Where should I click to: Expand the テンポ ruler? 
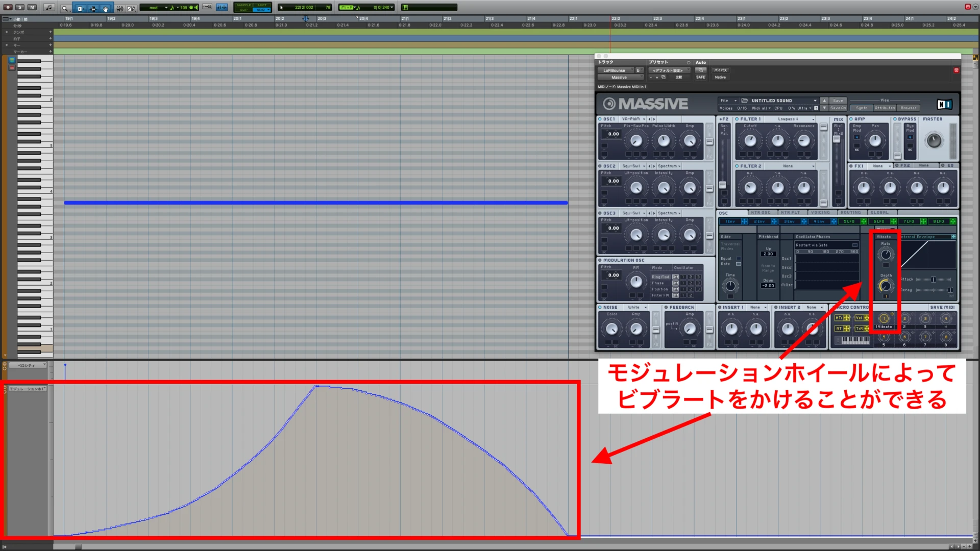pos(7,32)
